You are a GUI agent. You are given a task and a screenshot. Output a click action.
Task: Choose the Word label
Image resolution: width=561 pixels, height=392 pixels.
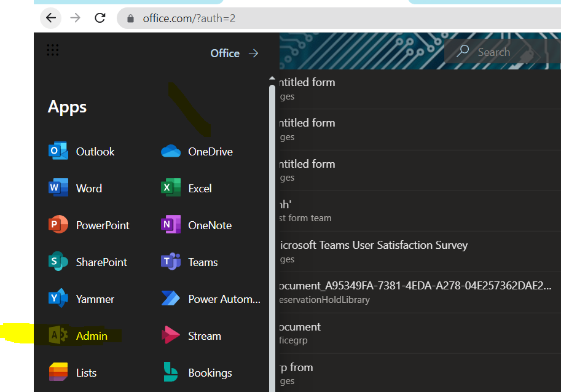pyautogui.click(x=89, y=189)
